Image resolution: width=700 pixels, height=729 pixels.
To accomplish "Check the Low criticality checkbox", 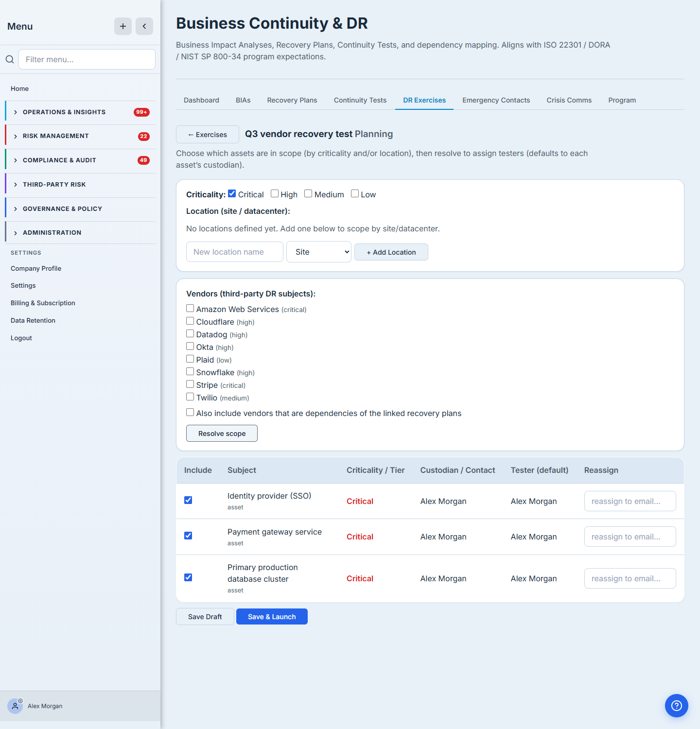I will pos(355,193).
